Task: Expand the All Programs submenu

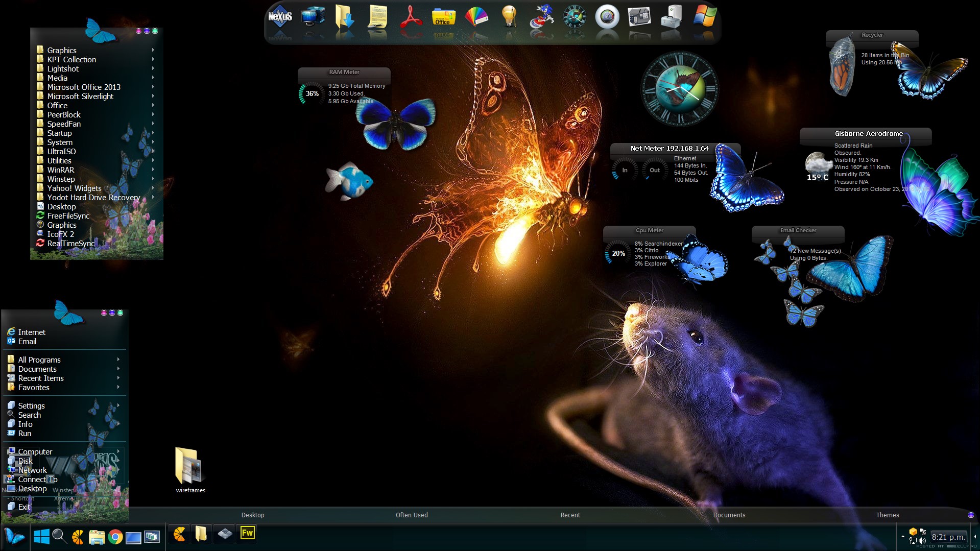Action: (39, 360)
